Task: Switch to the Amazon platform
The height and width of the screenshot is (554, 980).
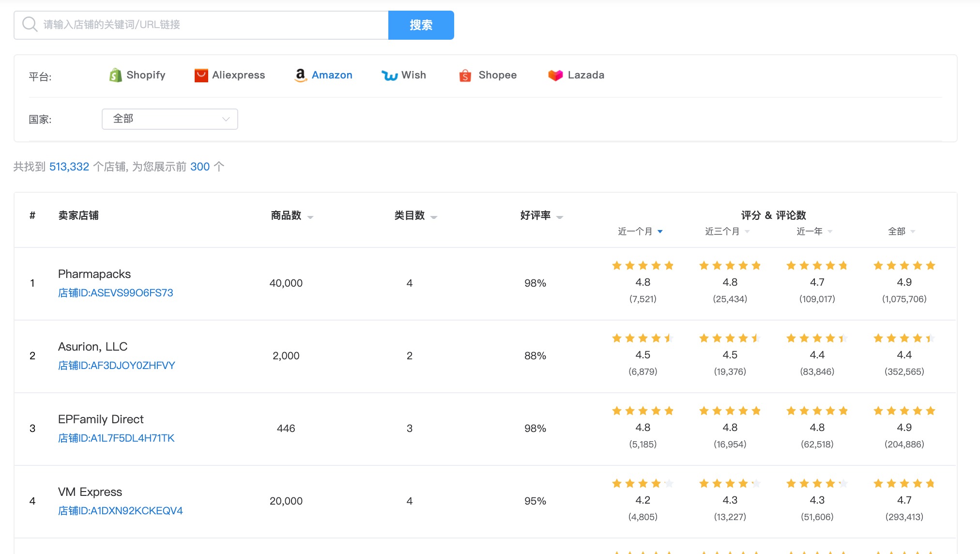Action: (x=323, y=75)
